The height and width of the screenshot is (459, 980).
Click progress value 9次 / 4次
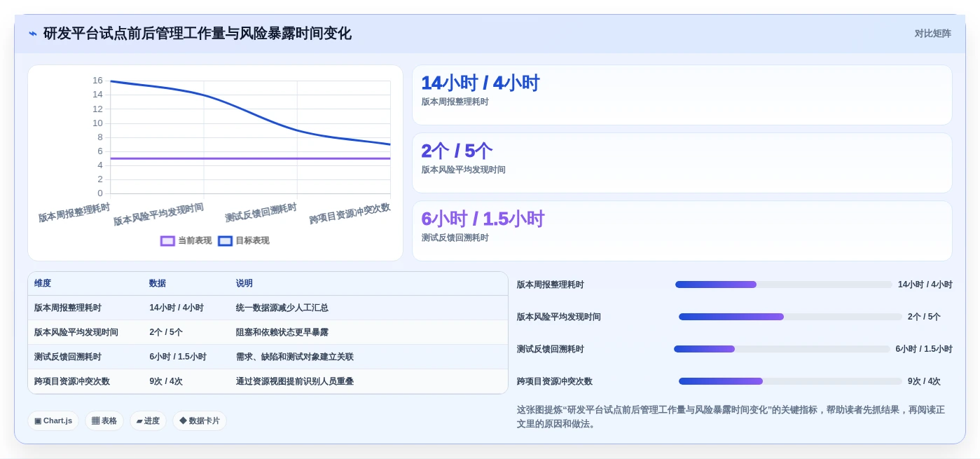coord(924,381)
